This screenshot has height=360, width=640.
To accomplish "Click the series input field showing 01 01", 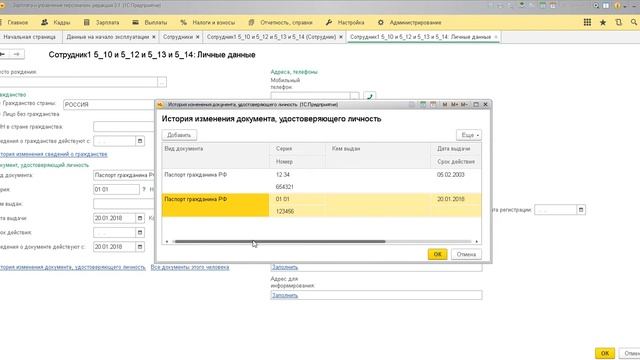I will 116,190.
